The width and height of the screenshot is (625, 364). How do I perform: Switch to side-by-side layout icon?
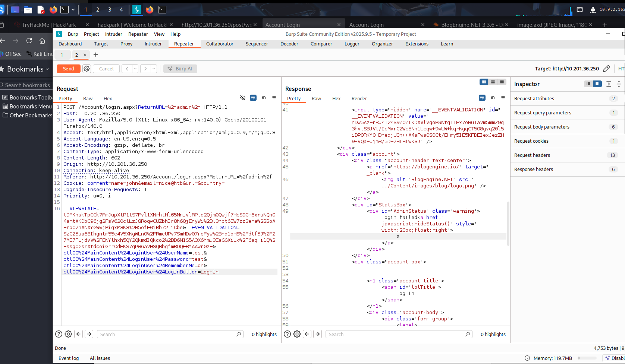click(x=484, y=82)
